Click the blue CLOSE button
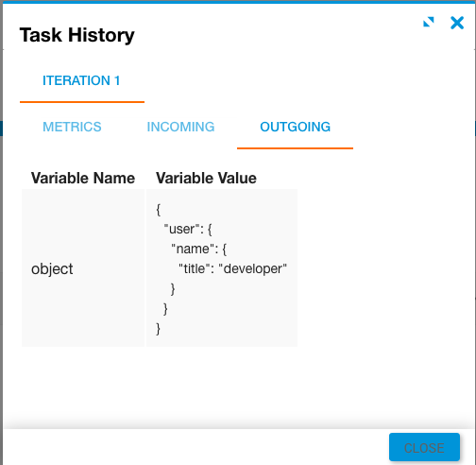Image resolution: width=476 pixels, height=465 pixels. 424,447
